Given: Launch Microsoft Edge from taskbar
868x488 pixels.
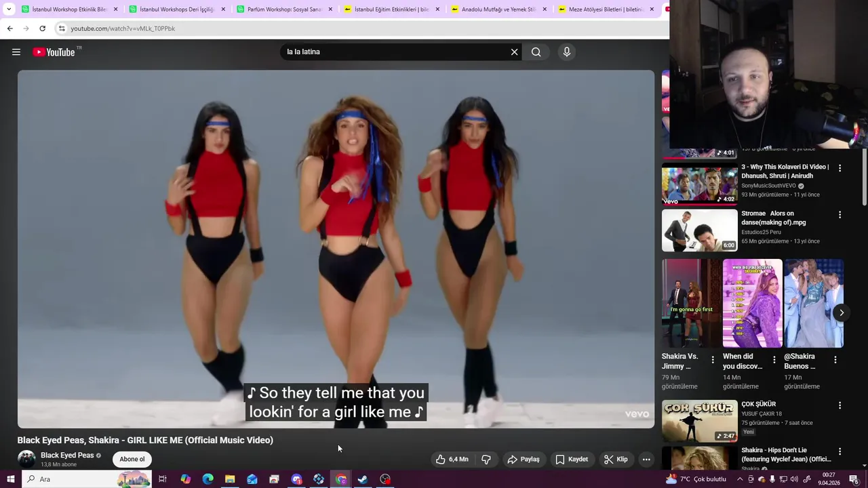Looking at the screenshot, I should pyautogui.click(x=208, y=479).
